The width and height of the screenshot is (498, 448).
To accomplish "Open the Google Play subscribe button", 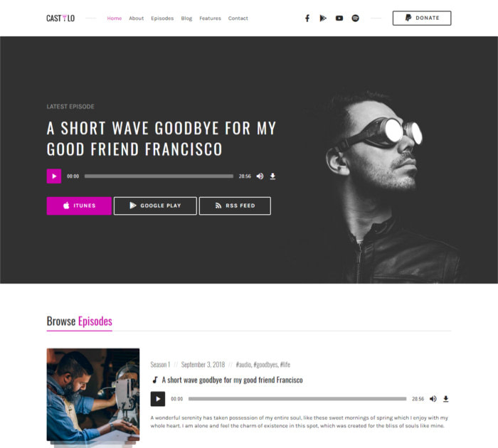I will (x=155, y=206).
